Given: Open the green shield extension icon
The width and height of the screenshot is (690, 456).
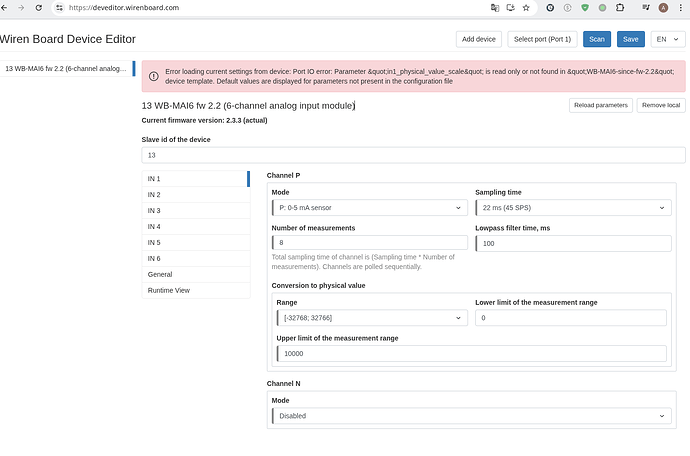Looking at the screenshot, I should tap(585, 7).
